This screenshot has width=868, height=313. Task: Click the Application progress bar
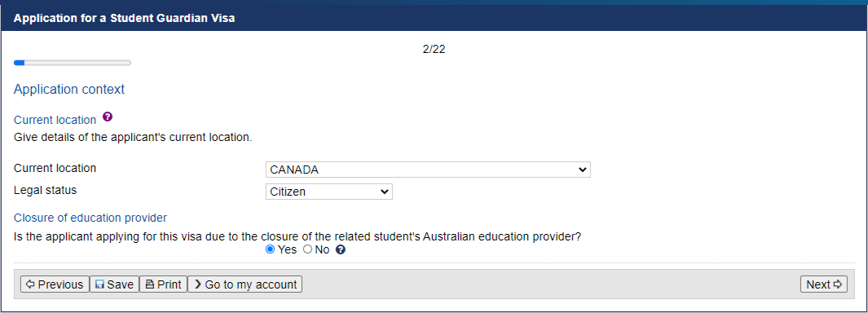(73, 63)
